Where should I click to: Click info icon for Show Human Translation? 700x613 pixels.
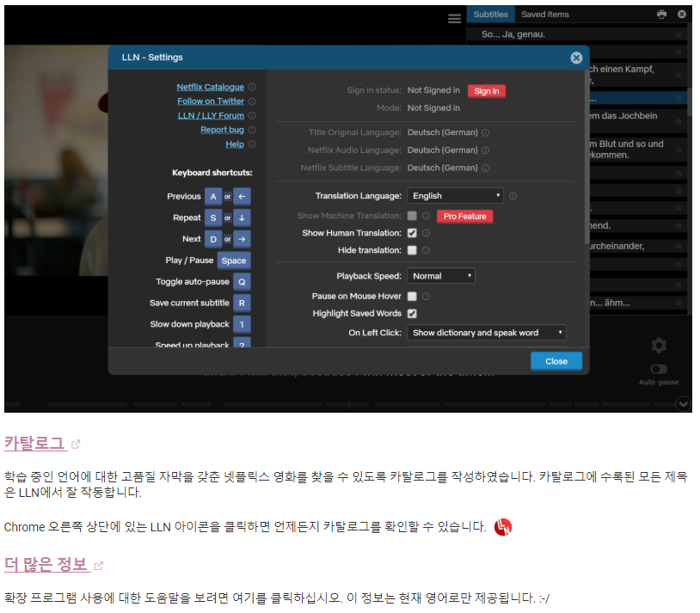point(426,233)
